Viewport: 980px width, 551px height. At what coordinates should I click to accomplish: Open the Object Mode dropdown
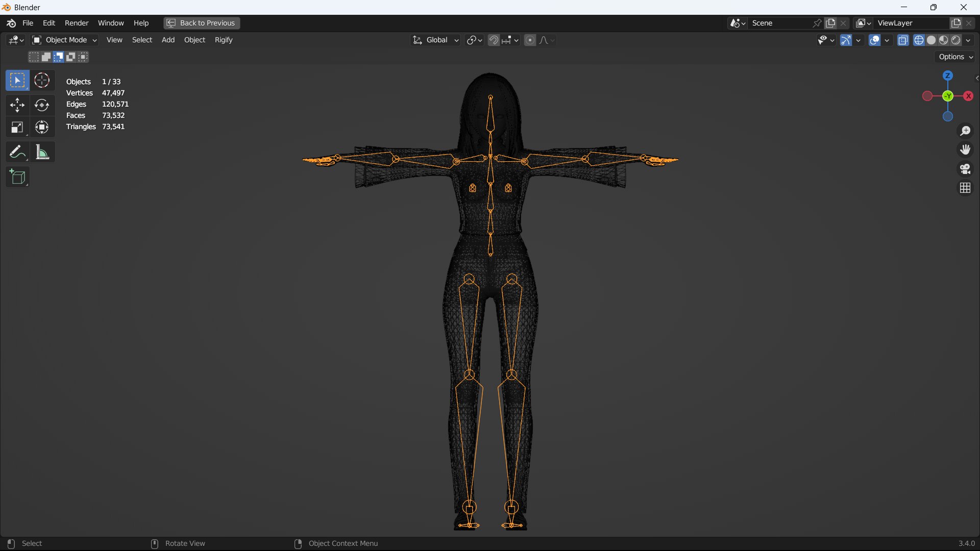point(64,40)
